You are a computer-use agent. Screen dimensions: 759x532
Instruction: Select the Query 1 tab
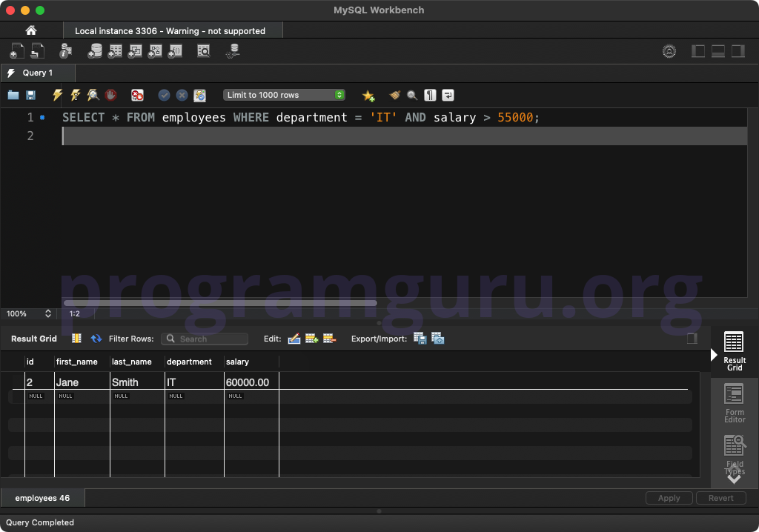[38, 73]
